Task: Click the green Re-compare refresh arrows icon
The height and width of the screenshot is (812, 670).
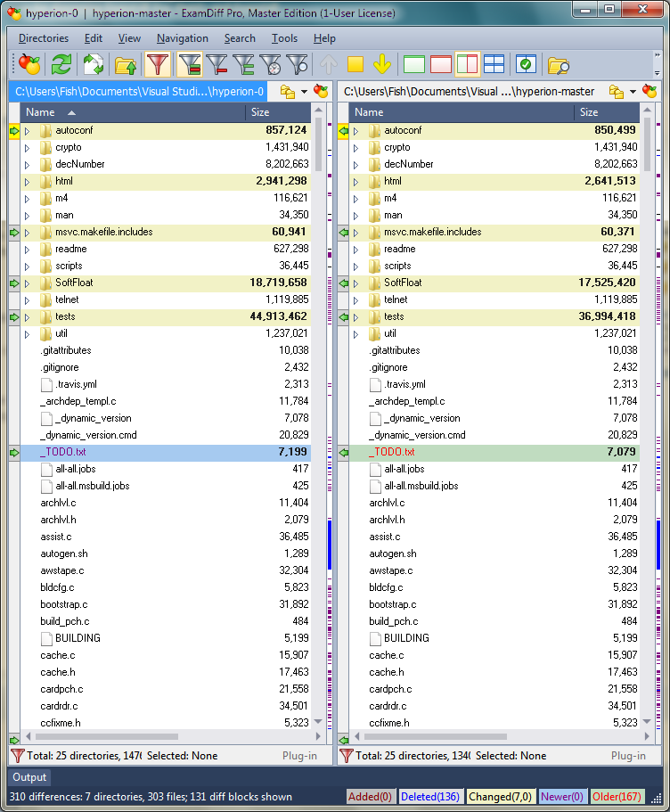Action: coord(61,65)
